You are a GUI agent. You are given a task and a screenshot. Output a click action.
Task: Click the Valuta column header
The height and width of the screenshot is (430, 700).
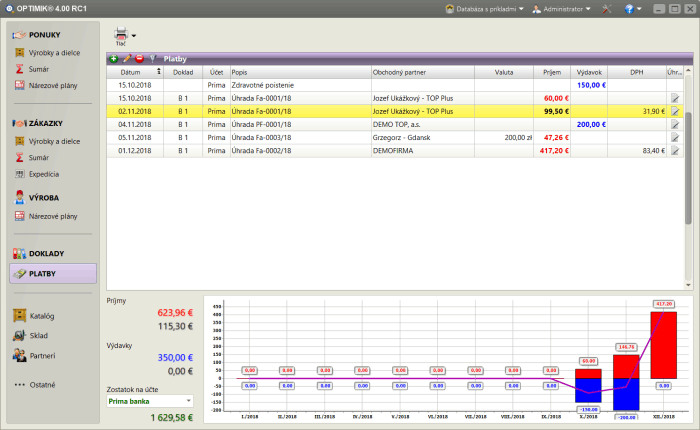(x=504, y=72)
